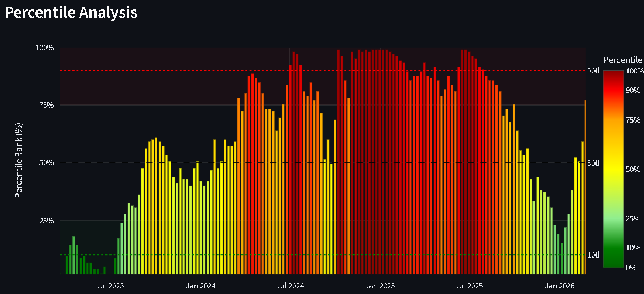The height and width of the screenshot is (294, 644).
Task: Click the Jan 2024 x-axis label
Action: pyautogui.click(x=200, y=285)
